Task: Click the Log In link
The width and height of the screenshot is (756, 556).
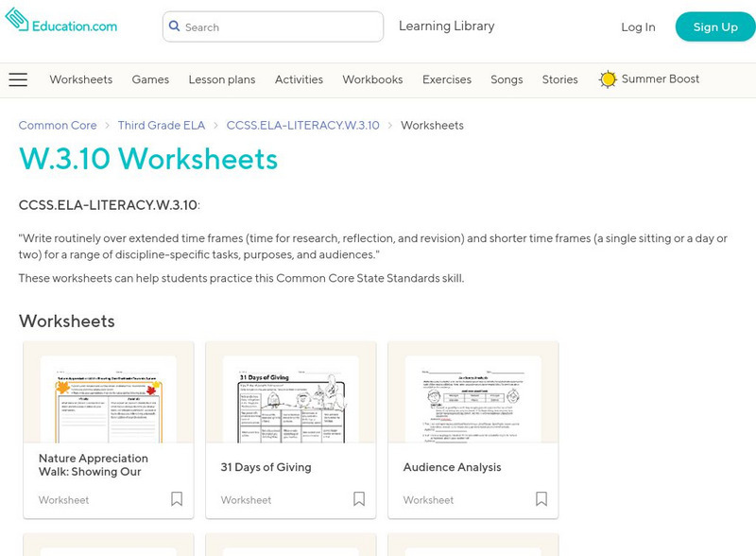Action: [x=639, y=27]
